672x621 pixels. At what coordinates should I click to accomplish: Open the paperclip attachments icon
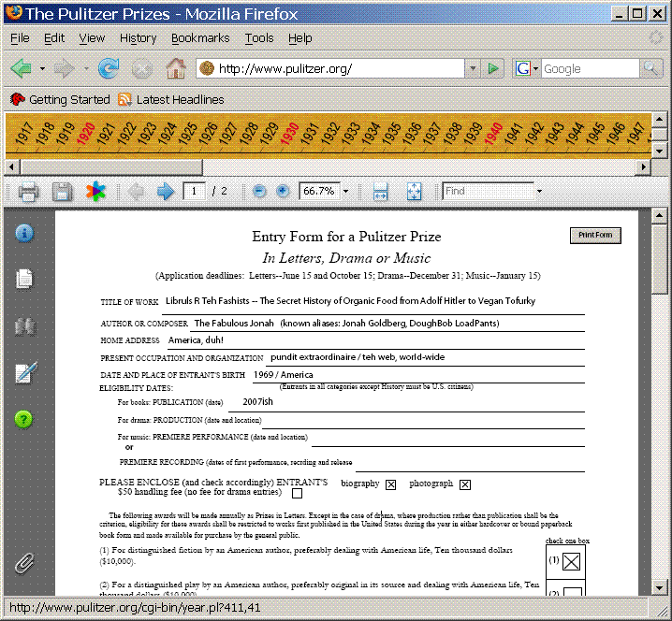coord(24,563)
